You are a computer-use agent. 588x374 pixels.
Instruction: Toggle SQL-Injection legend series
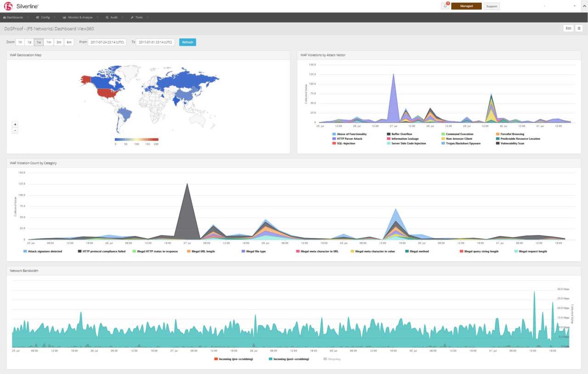[345, 143]
